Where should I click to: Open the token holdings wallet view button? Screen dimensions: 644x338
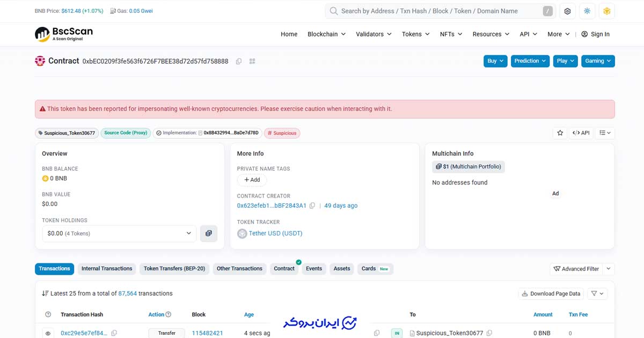click(x=209, y=233)
